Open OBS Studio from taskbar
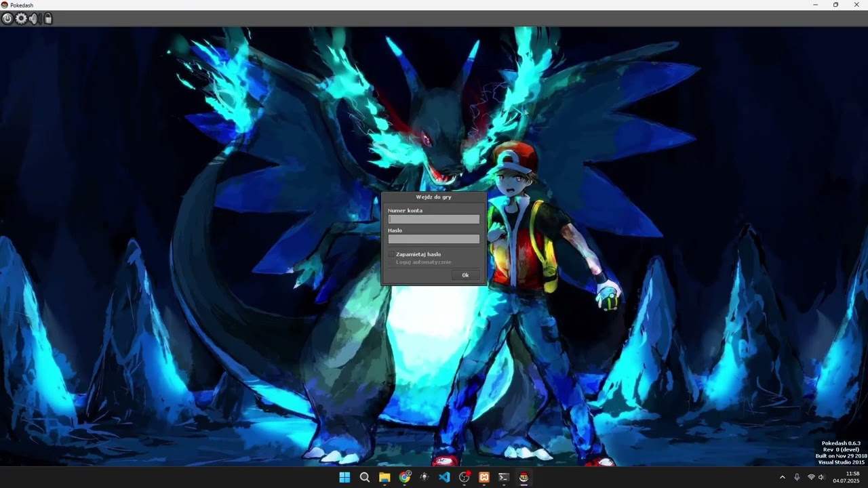This screenshot has width=868, height=488. [x=465, y=477]
